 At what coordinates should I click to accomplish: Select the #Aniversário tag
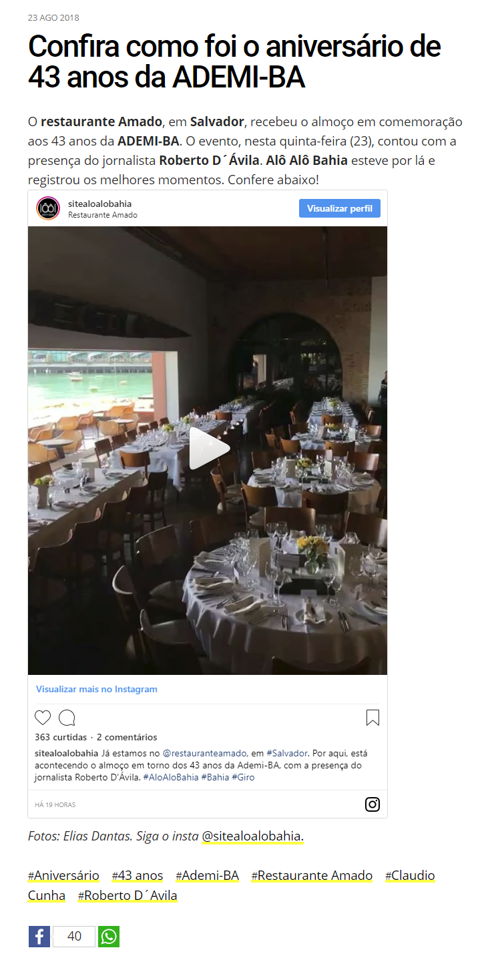click(x=63, y=875)
